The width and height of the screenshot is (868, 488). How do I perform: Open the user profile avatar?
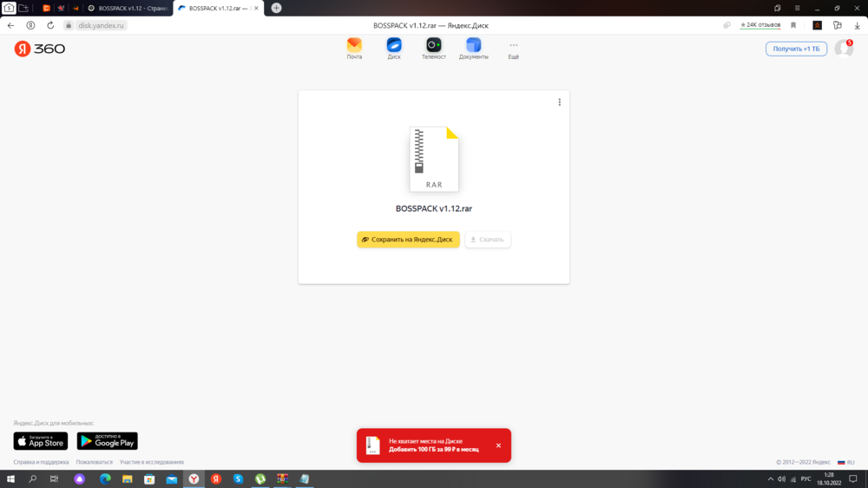click(x=844, y=49)
